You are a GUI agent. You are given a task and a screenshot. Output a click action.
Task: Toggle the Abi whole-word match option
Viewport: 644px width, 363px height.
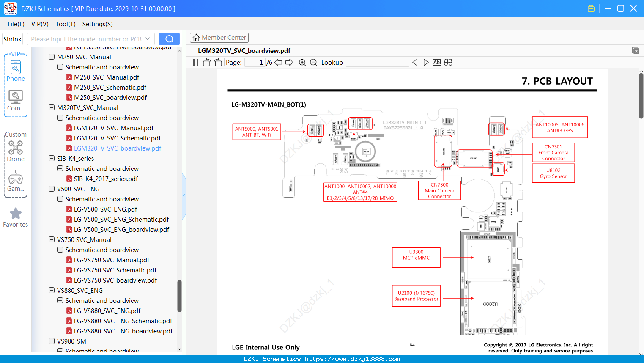tap(437, 63)
